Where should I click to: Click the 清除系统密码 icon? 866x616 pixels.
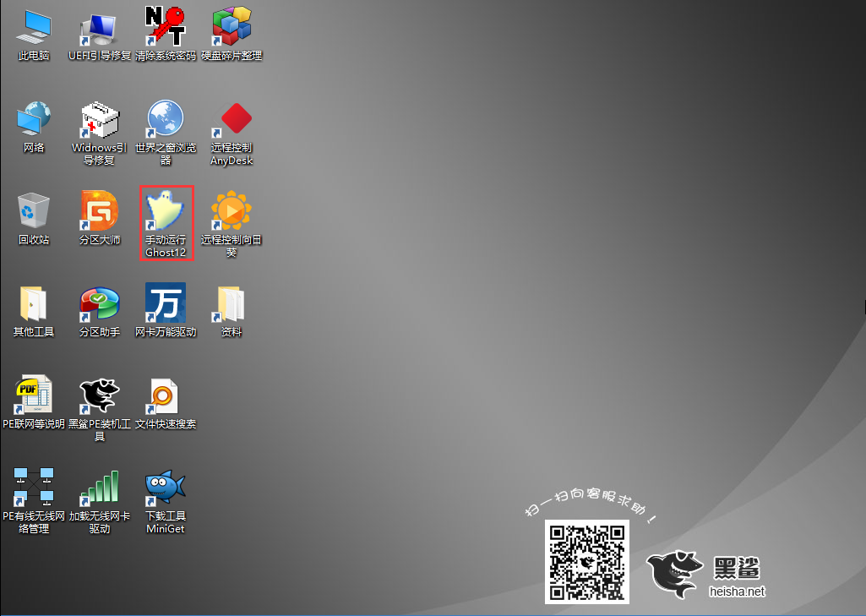(x=166, y=28)
